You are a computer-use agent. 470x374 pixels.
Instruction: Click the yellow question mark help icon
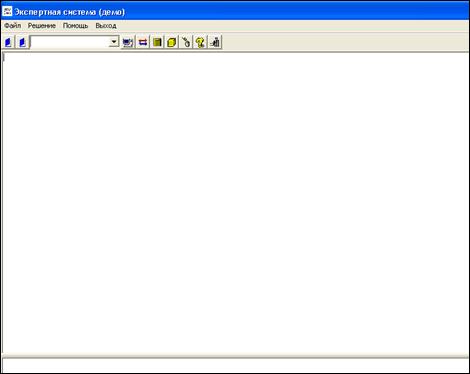pyautogui.click(x=200, y=42)
